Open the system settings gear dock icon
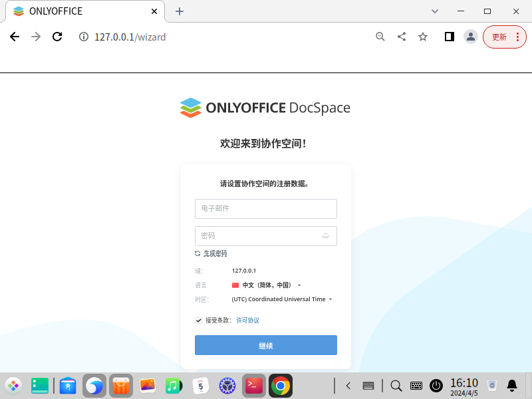Screen dimensions: 532x399 (227, 386)
